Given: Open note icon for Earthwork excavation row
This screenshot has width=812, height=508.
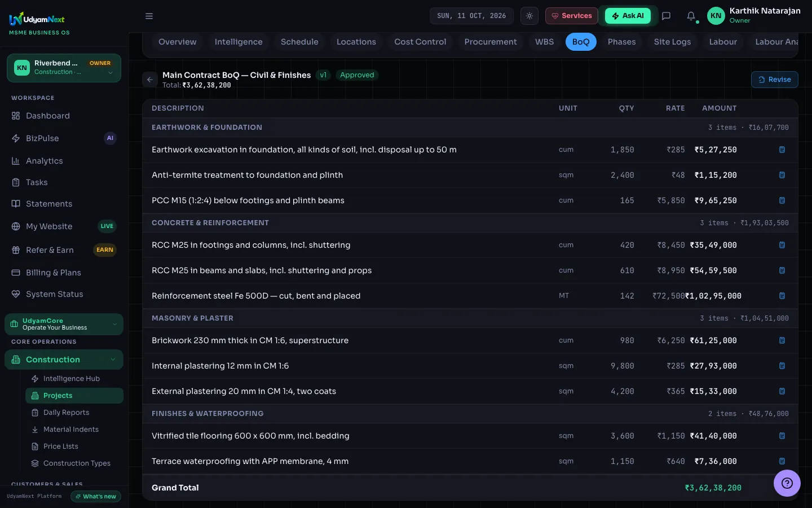Looking at the screenshot, I should coord(782,150).
